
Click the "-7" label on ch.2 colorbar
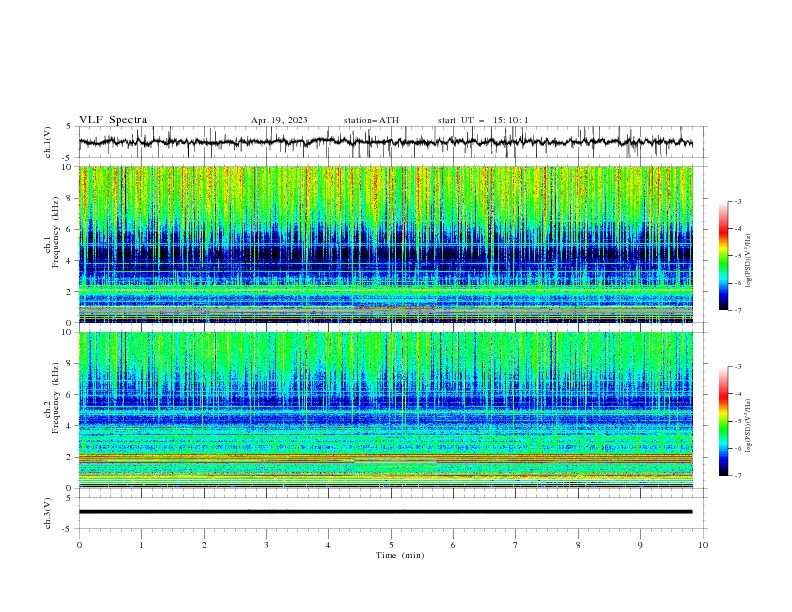pos(738,476)
